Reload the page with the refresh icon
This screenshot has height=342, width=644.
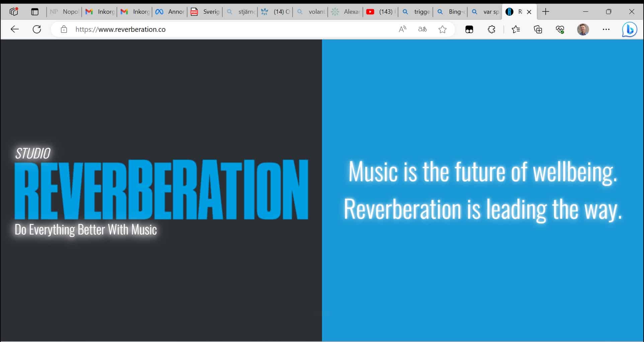(37, 29)
